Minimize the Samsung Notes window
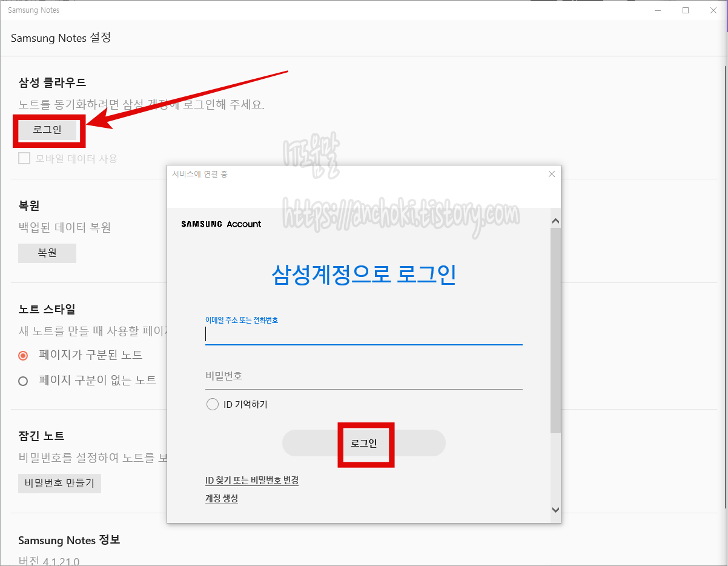This screenshot has width=728, height=566. click(x=658, y=10)
